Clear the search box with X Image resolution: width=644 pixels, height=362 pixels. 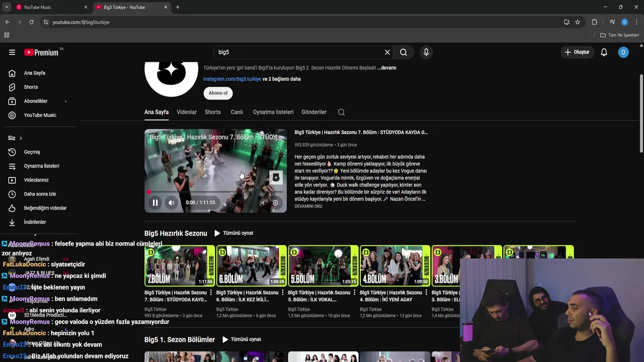point(387,52)
